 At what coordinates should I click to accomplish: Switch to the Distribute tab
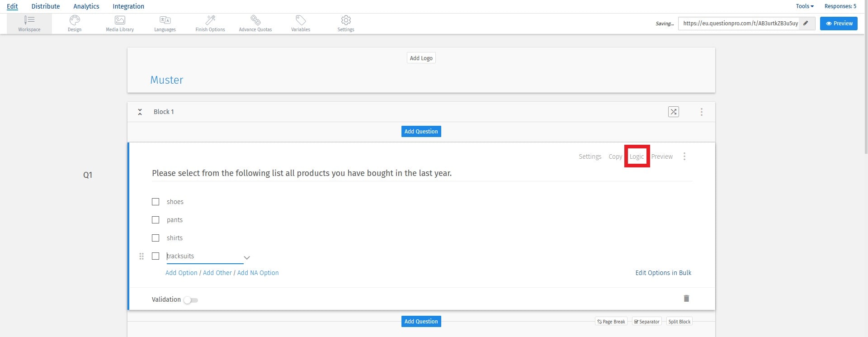46,6
